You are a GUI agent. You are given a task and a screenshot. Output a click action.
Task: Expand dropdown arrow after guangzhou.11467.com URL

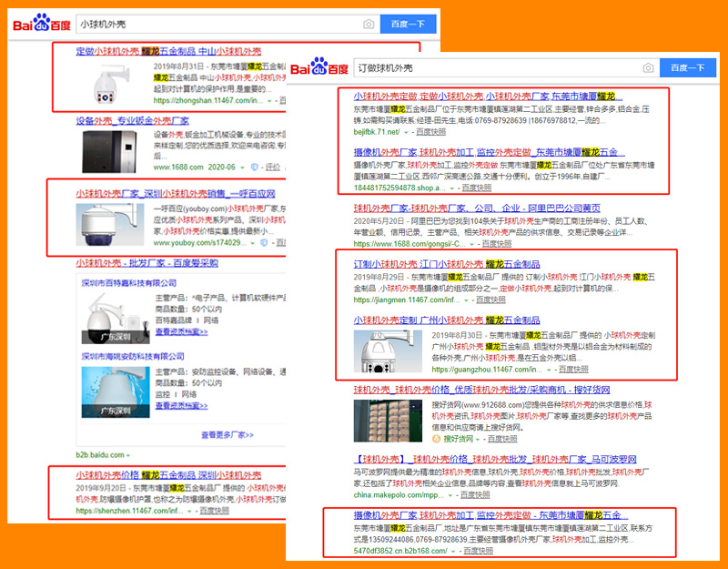point(549,371)
